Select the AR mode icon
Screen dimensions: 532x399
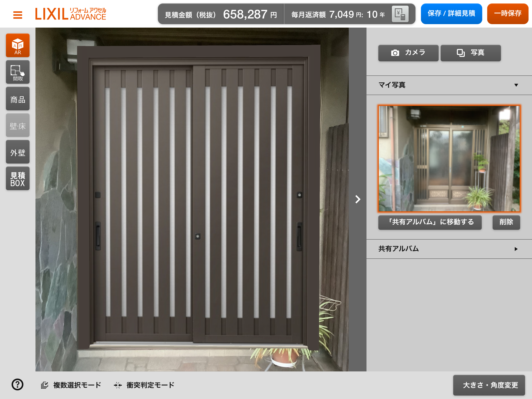coord(18,46)
